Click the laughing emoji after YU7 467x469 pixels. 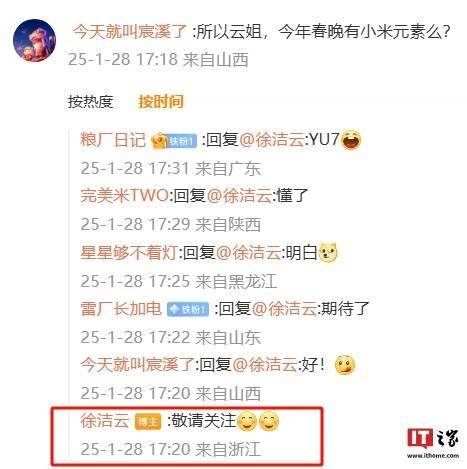[x=351, y=140]
